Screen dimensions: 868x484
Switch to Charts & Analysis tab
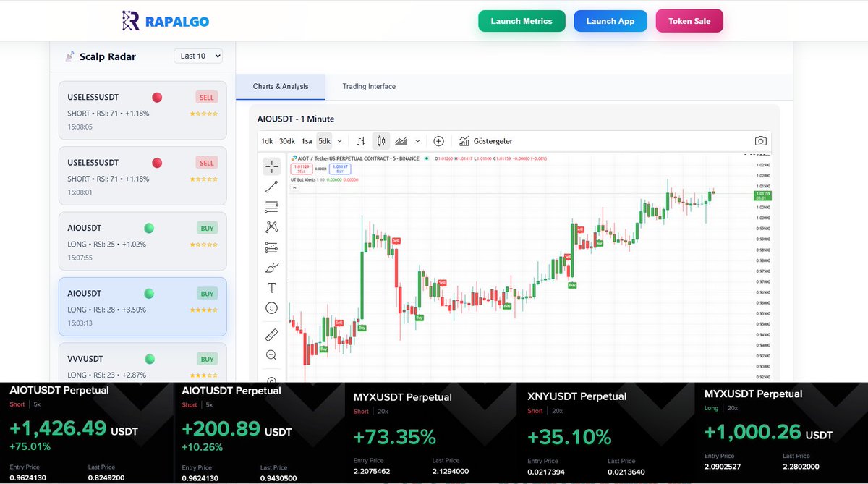[x=281, y=86]
